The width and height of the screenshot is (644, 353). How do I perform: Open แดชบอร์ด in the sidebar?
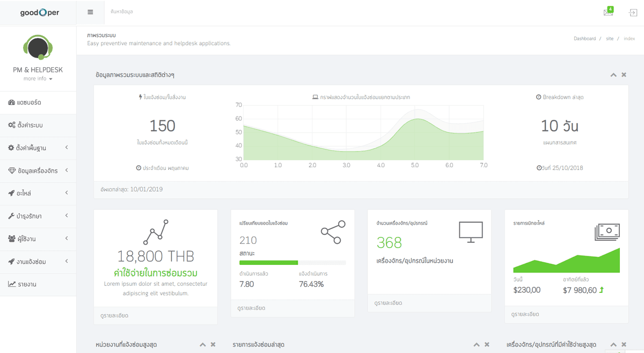(x=38, y=102)
